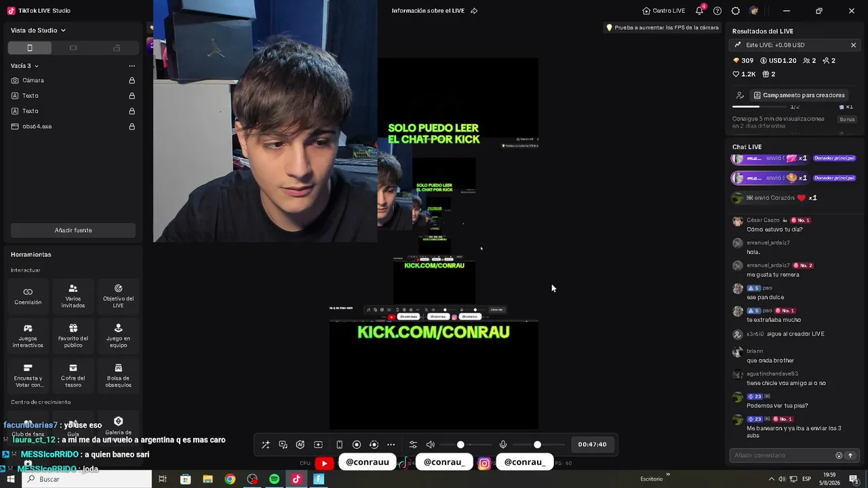Click the growth analytics icon beside Campamento
This screenshot has height=488, width=868.
(740, 96)
